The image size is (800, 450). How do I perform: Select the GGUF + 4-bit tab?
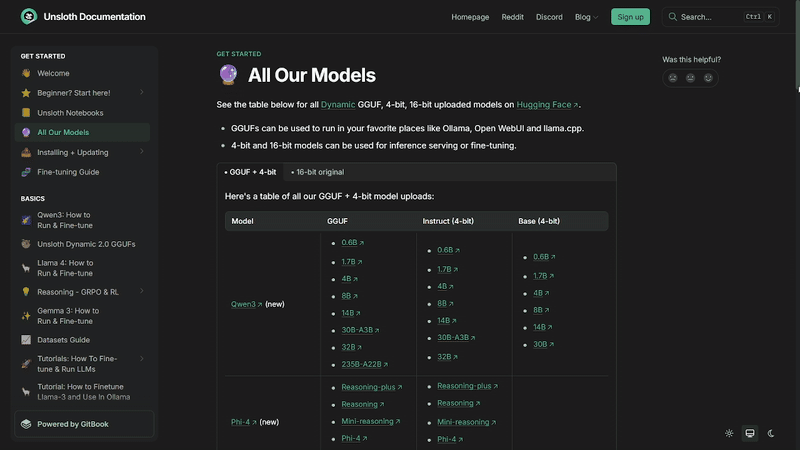251,172
